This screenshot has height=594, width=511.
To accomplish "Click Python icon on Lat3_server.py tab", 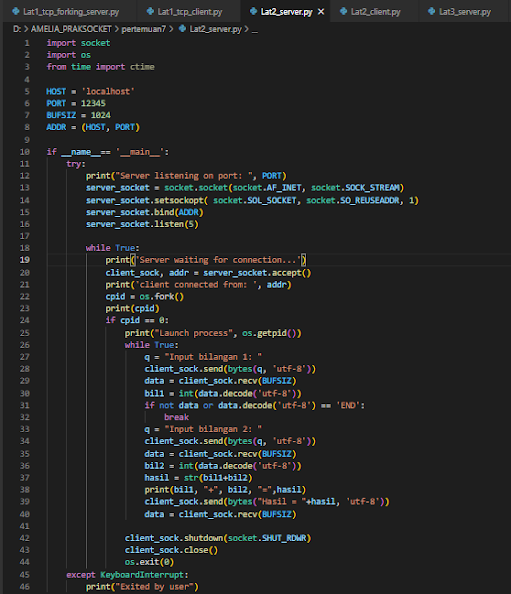I will pyautogui.click(x=431, y=11).
